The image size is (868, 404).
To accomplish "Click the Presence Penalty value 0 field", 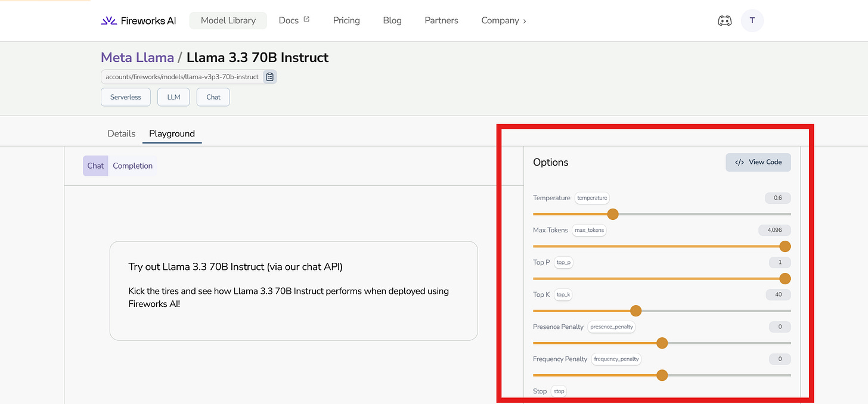I will coord(780,327).
